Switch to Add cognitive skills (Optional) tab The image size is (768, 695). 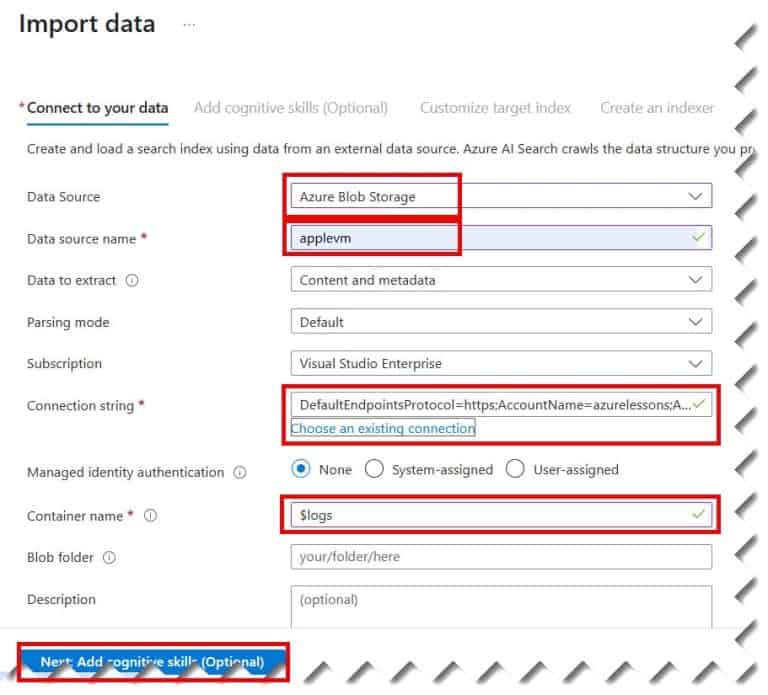tap(291, 108)
